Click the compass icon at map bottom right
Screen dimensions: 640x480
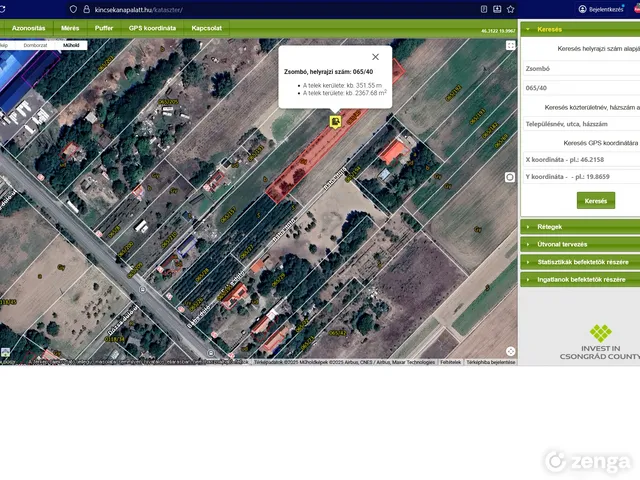[510, 351]
